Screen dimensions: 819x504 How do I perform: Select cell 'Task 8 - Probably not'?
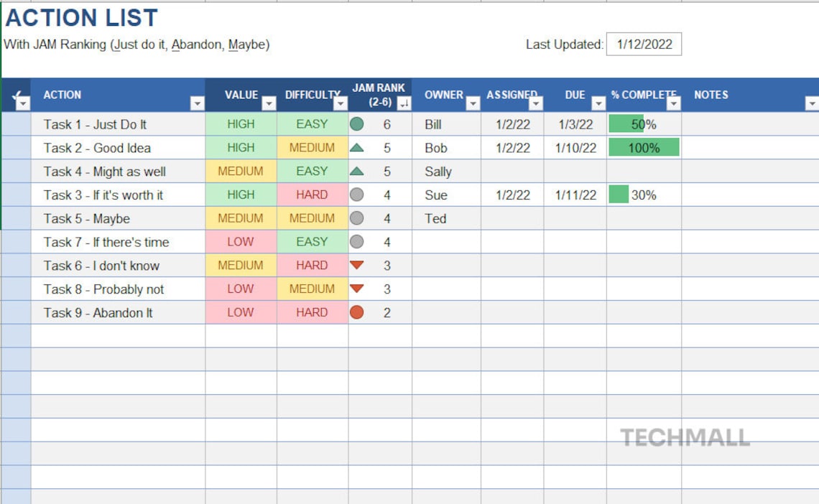pyautogui.click(x=118, y=289)
